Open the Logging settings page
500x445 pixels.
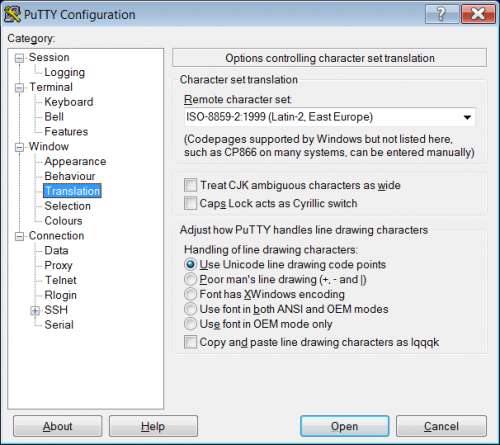[64, 72]
